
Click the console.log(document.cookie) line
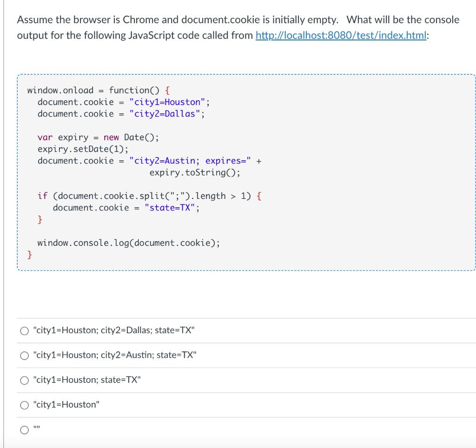[x=128, y=243]
